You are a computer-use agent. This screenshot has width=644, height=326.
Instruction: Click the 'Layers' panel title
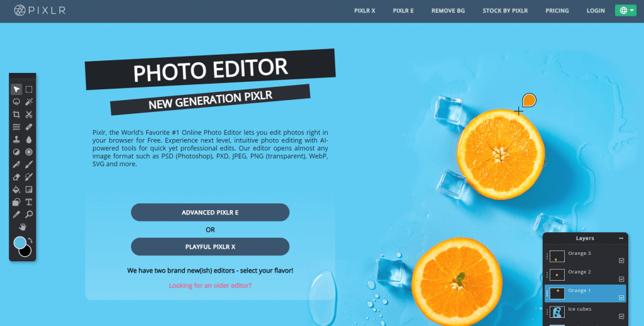(x=585, y=239)
